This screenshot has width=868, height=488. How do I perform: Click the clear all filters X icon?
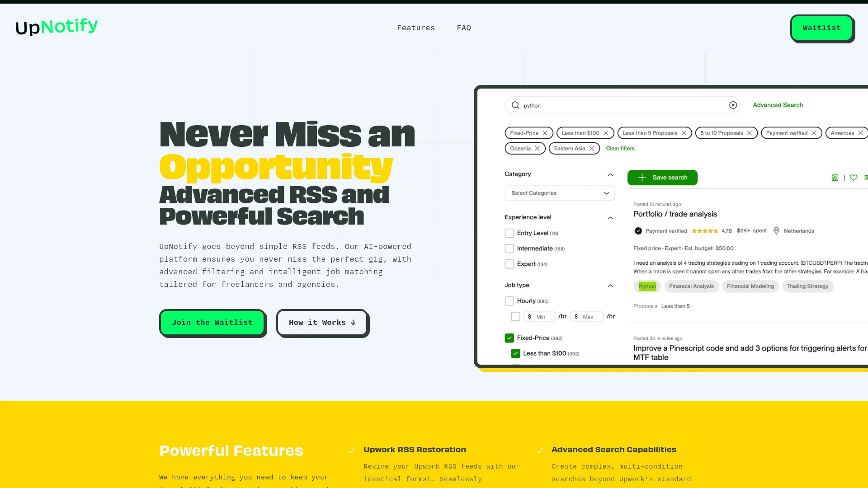pyautogui.click(x=733, y=105)
